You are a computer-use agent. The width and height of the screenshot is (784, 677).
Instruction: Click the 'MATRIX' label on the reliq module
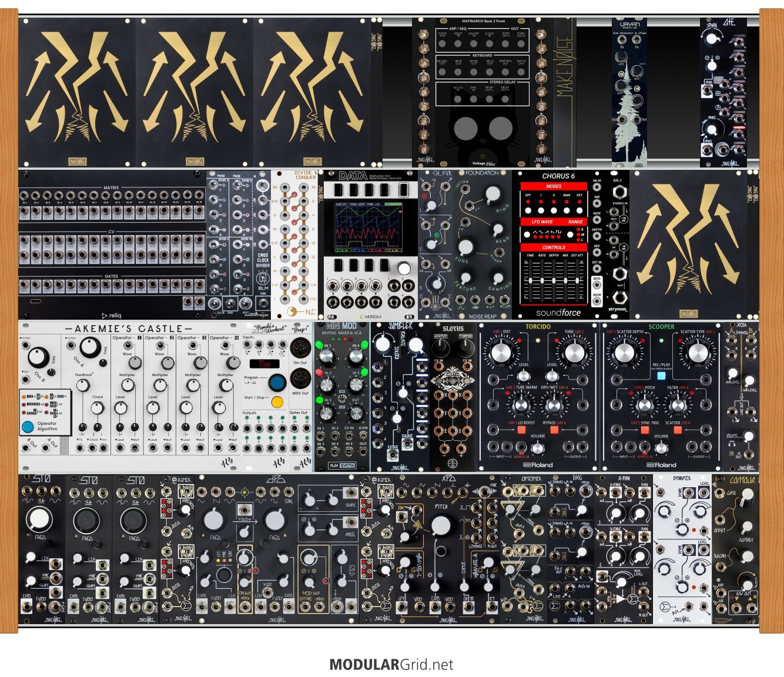click(x=111, y=188)
